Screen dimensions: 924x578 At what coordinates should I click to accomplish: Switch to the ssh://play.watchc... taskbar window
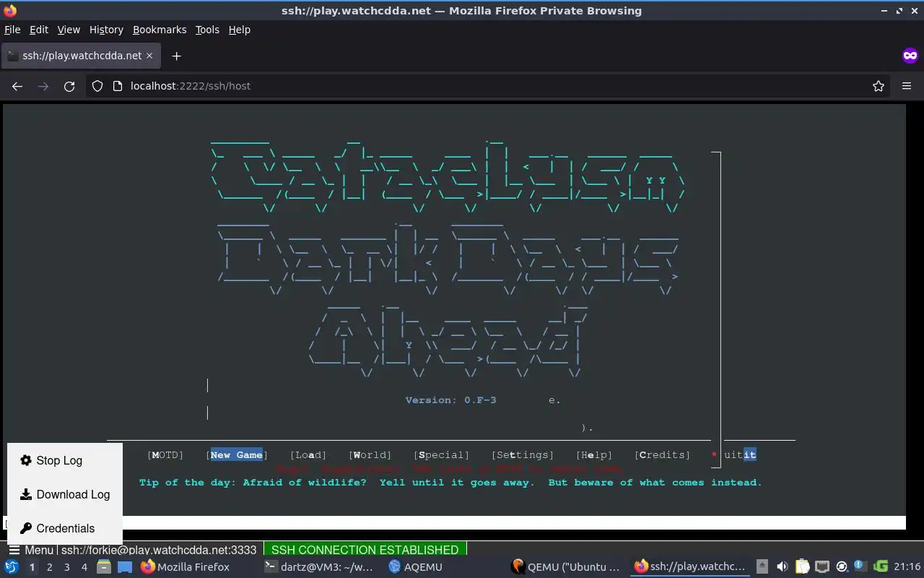pos(689,566)
